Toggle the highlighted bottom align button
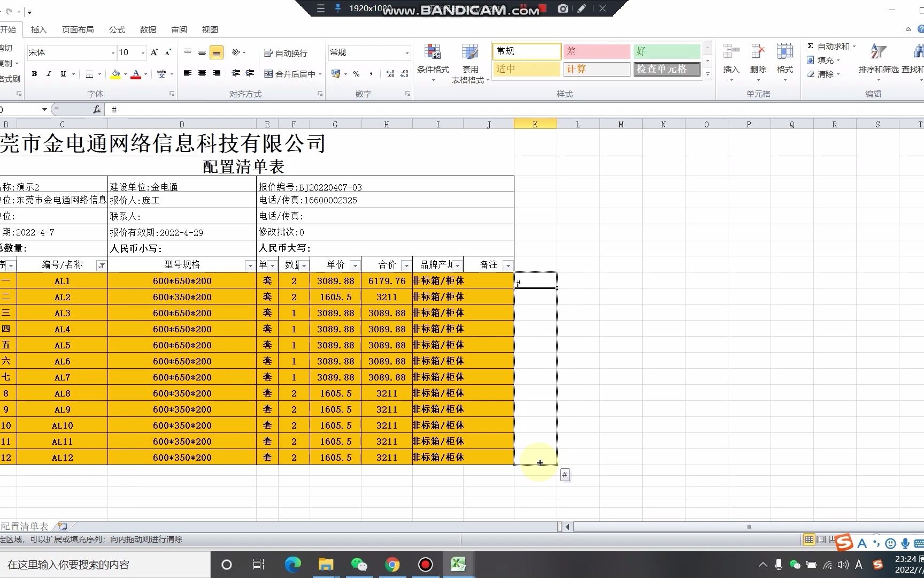 click(x=217, y=52)
